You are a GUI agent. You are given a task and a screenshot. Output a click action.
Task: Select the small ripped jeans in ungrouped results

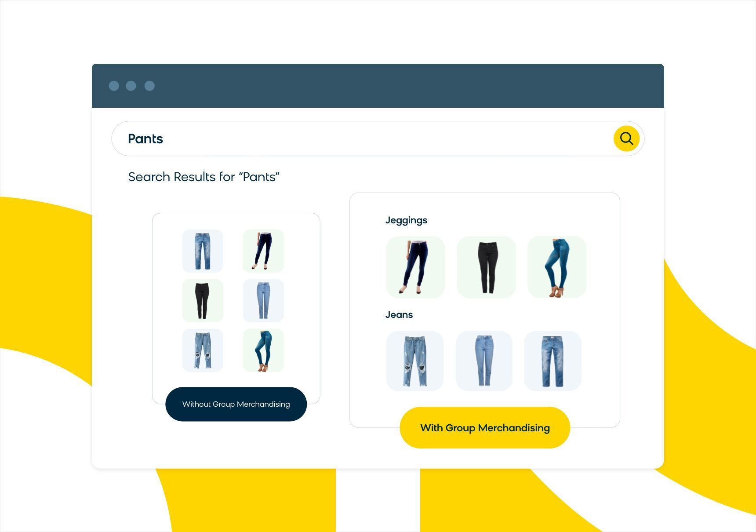point(203,350)
